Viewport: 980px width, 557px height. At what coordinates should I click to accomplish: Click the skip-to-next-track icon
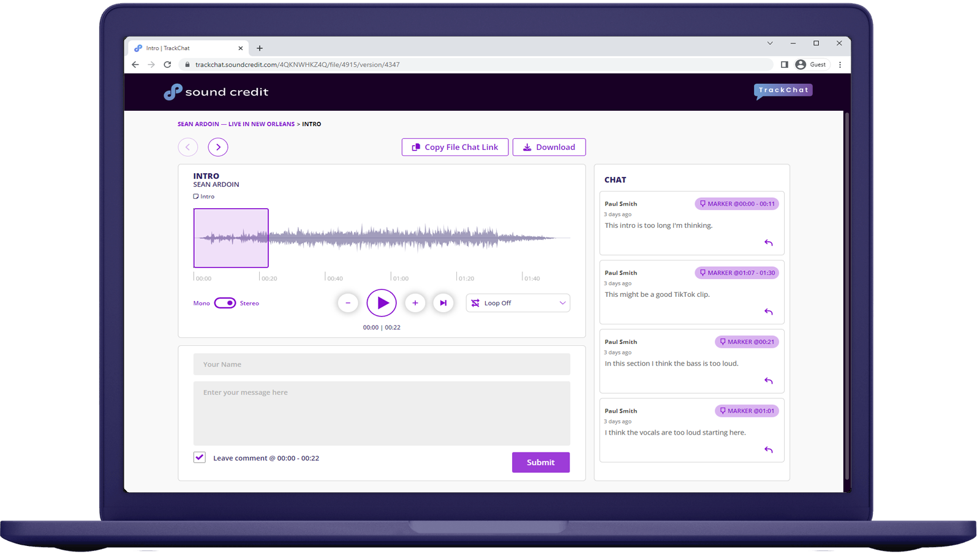(443, 302)
